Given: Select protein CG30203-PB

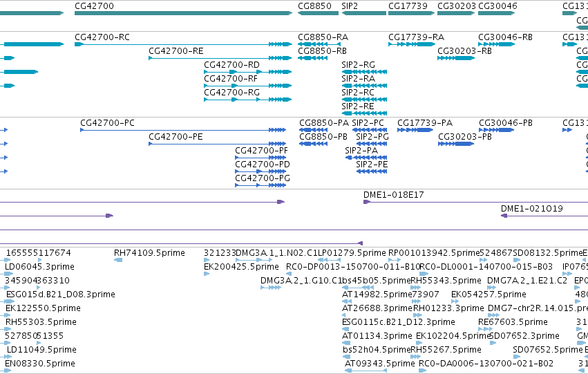Looking at the screenshot, I should pos(456,144).
